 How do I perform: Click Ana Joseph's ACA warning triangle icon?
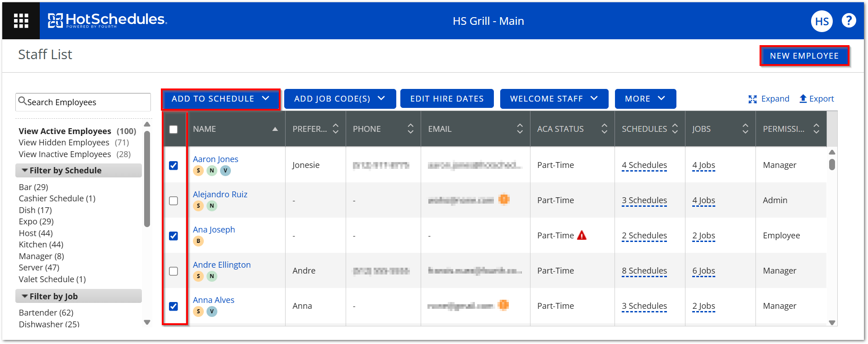(582, 235)
